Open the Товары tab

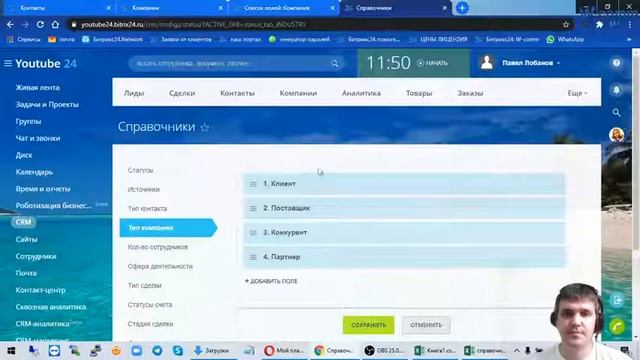tap(419, 93)
